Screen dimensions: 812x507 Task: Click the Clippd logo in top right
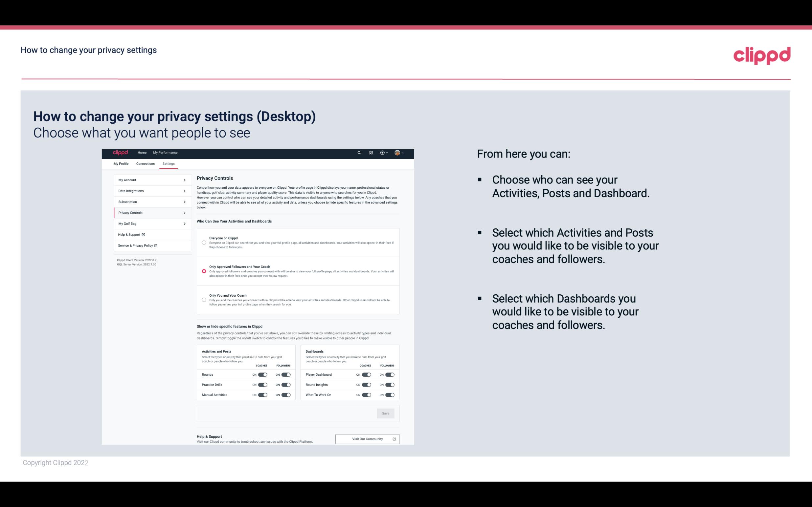[x=762, y=55]
